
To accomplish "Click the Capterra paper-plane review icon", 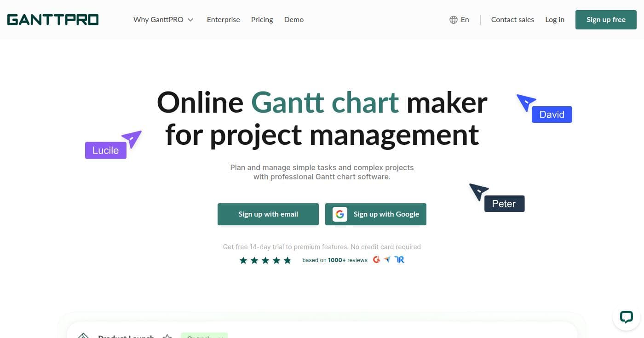I will click(x=387, y=259).
